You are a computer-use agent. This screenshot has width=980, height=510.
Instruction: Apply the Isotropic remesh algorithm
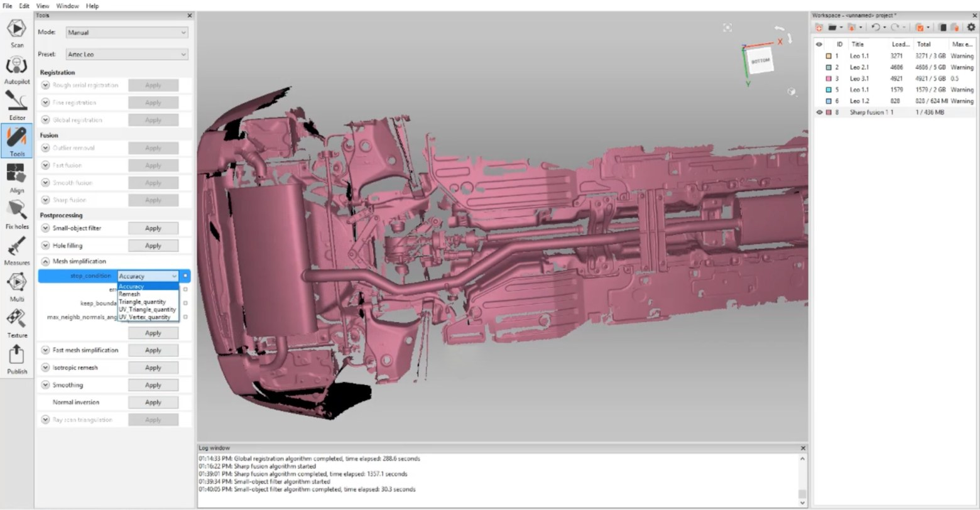[x=153, y=367]
